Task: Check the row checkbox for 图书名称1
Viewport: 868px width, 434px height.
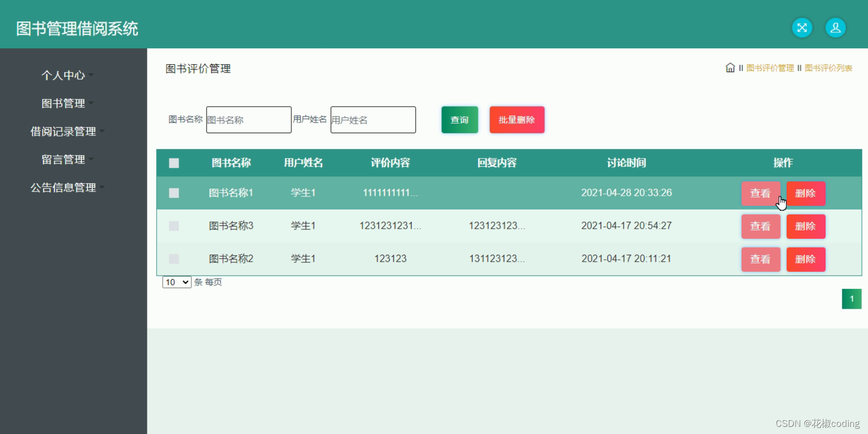Action: [174, 193]
